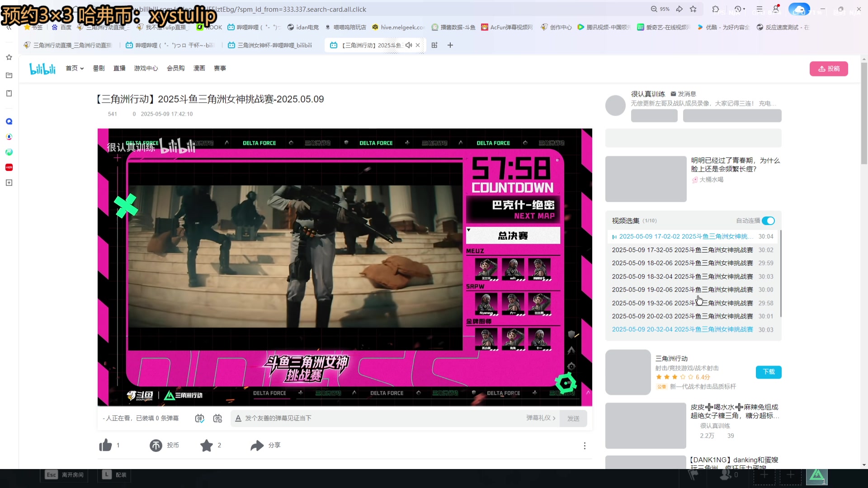Open the sidebar favorites star icon
Image resolution: width=868 pixels, height=488 pixels.
[9, 57]
